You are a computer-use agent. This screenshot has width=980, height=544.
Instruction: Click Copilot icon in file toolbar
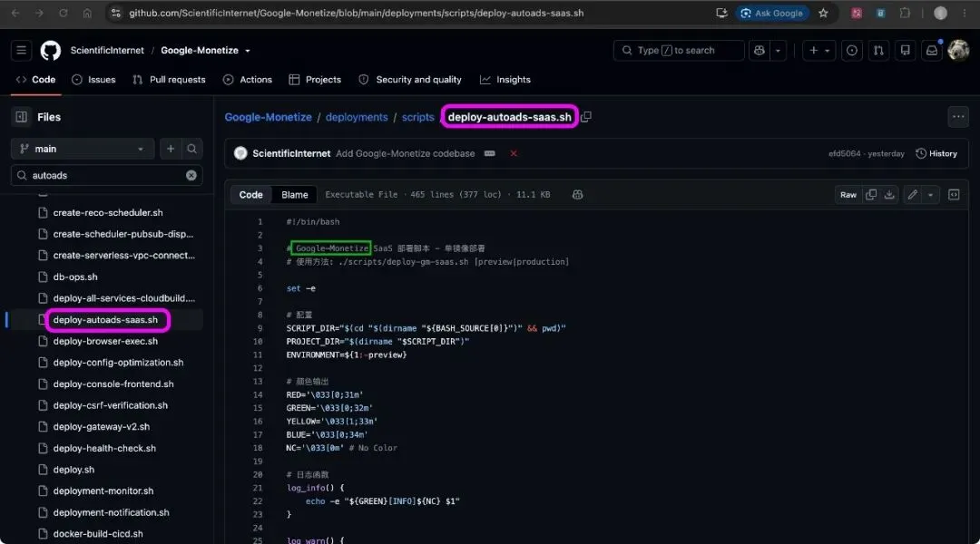pos(577,195)
